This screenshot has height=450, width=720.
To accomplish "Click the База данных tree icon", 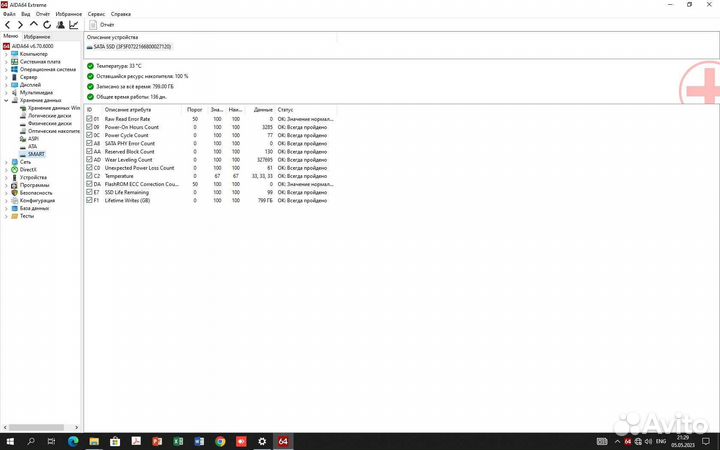I will point(14,208).
